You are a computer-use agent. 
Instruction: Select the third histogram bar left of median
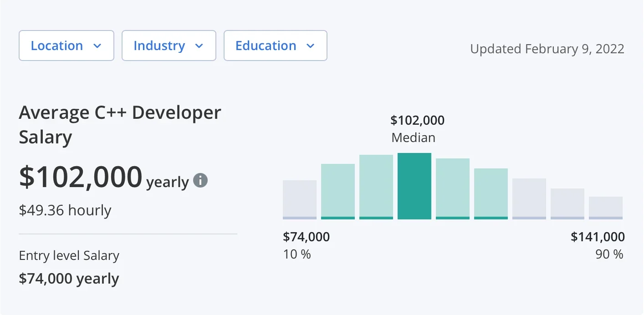376,187
